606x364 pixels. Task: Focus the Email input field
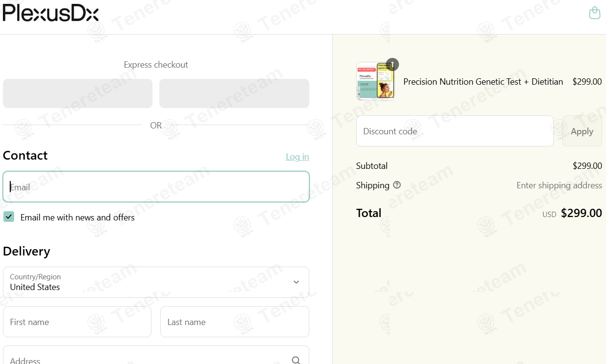click(x=156, y=187)
